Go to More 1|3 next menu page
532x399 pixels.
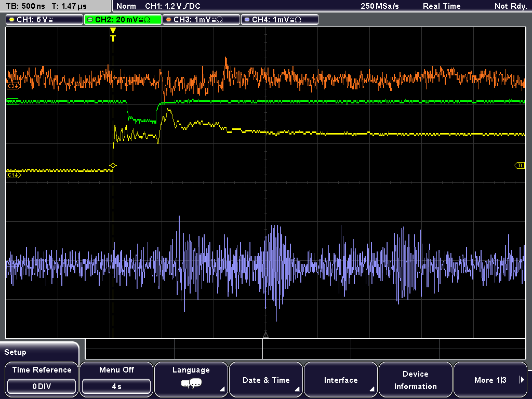490,379
